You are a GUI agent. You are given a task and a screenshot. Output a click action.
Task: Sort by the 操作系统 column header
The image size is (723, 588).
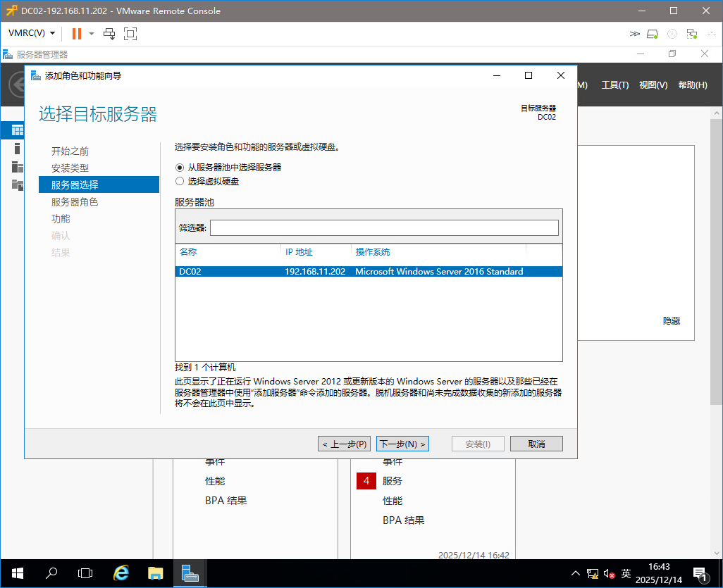tap(373, 252)
